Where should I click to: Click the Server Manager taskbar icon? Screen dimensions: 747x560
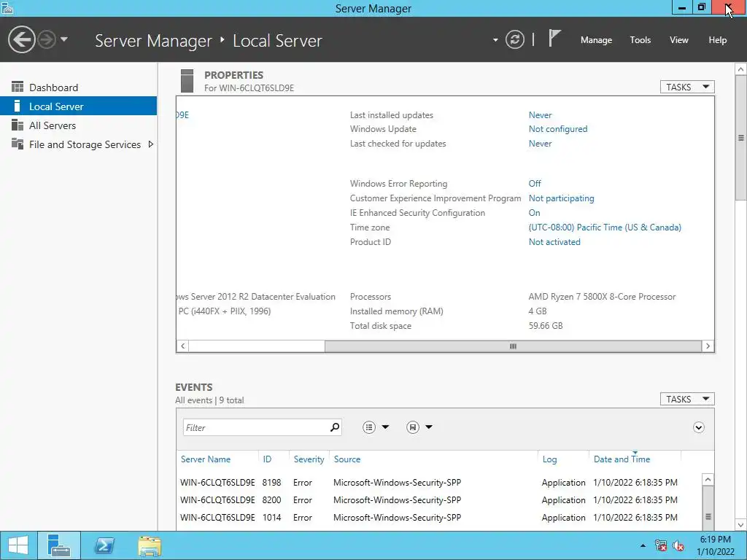click(x=59, y=545)
